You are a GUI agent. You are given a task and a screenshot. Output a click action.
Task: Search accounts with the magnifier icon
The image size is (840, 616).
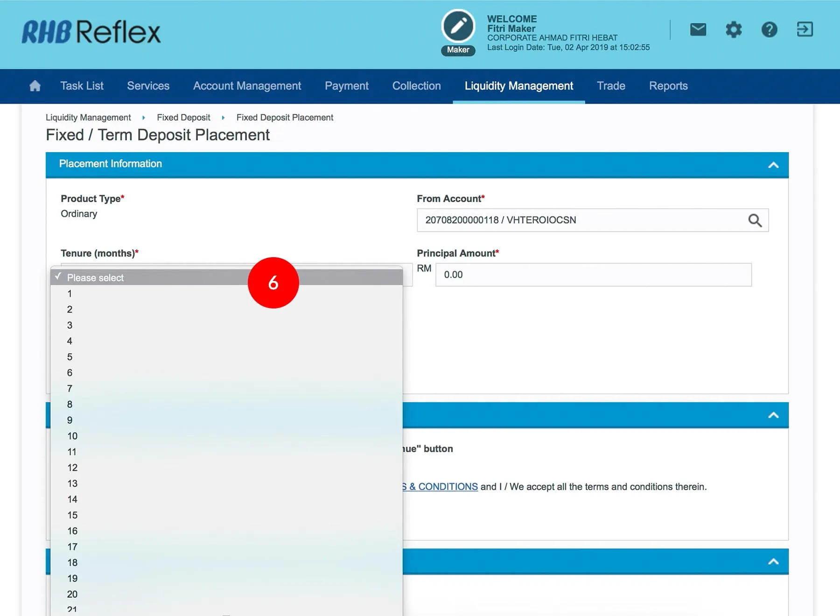(x=755, y=220)
